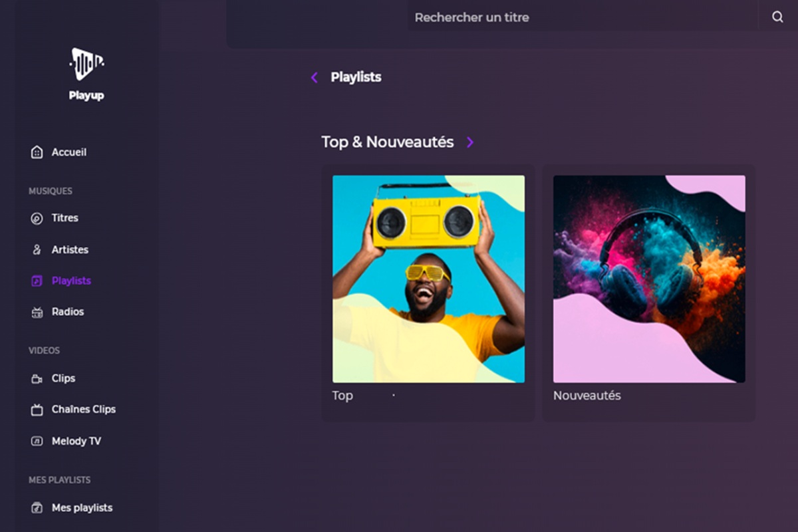798x532 pixels.
Task: Go back using the chevron next to Playlists
Action: coord(314,77)
